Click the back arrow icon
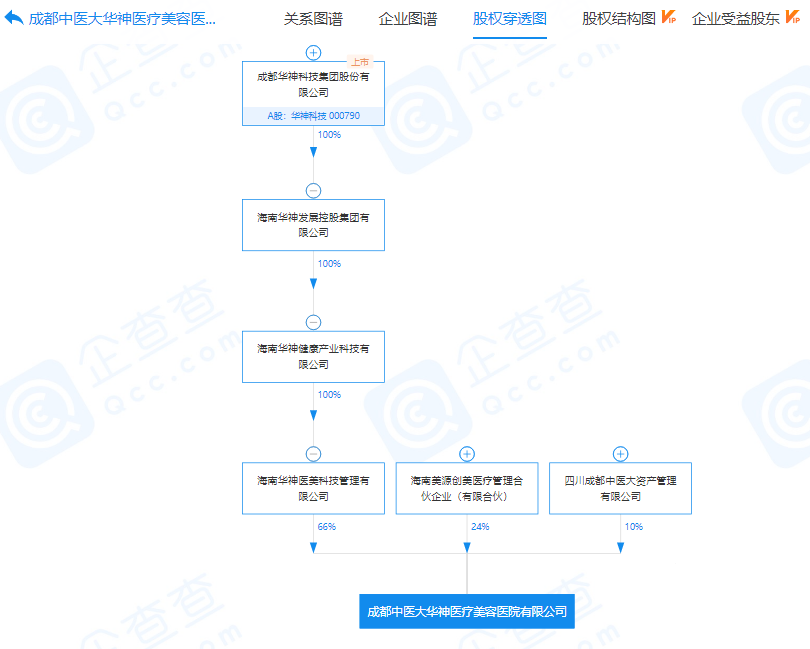 coord(13,18)
